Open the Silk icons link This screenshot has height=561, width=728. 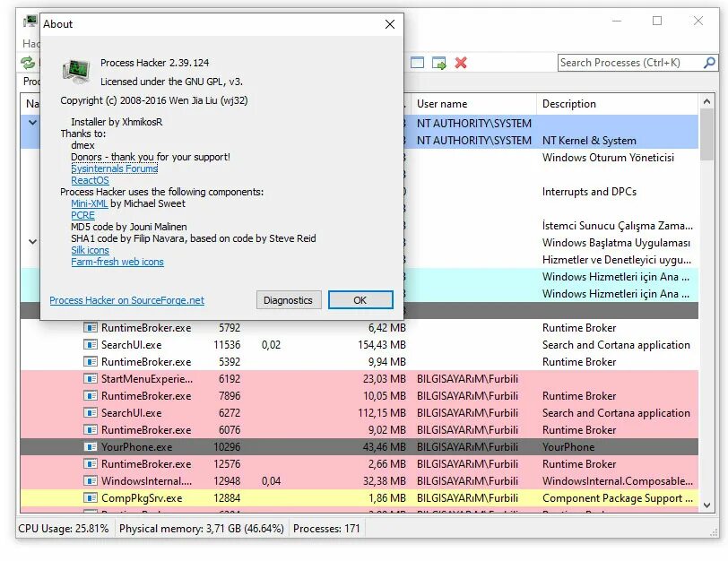point(90,250)
